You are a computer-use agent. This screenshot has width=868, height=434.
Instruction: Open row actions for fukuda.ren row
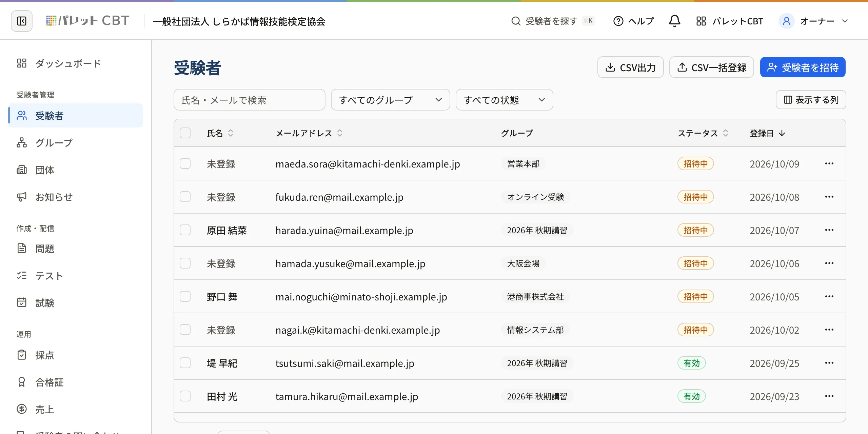(829, 197)
